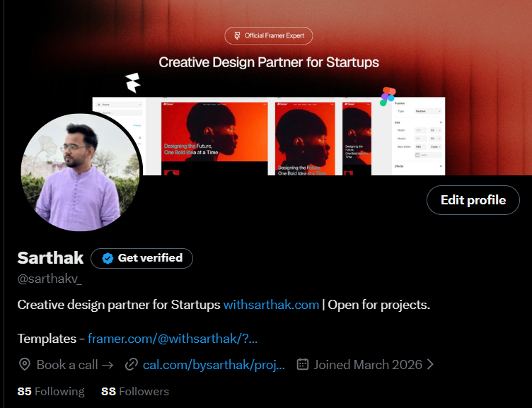Click the Official Framer Expert badge in the banner
The image size is (532, 408).
pyautogui.click(x=268, y=35)
